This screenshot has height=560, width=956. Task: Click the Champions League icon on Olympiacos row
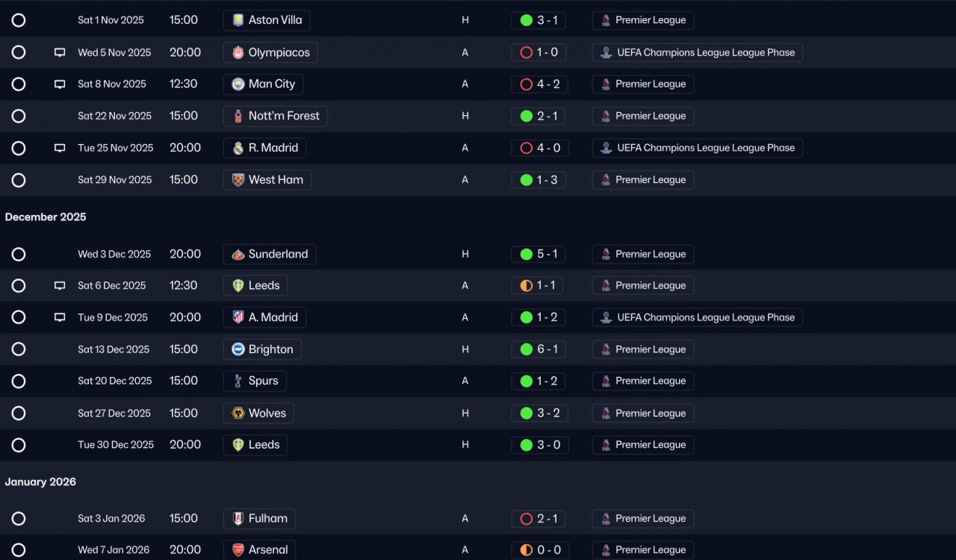(606, 52)
